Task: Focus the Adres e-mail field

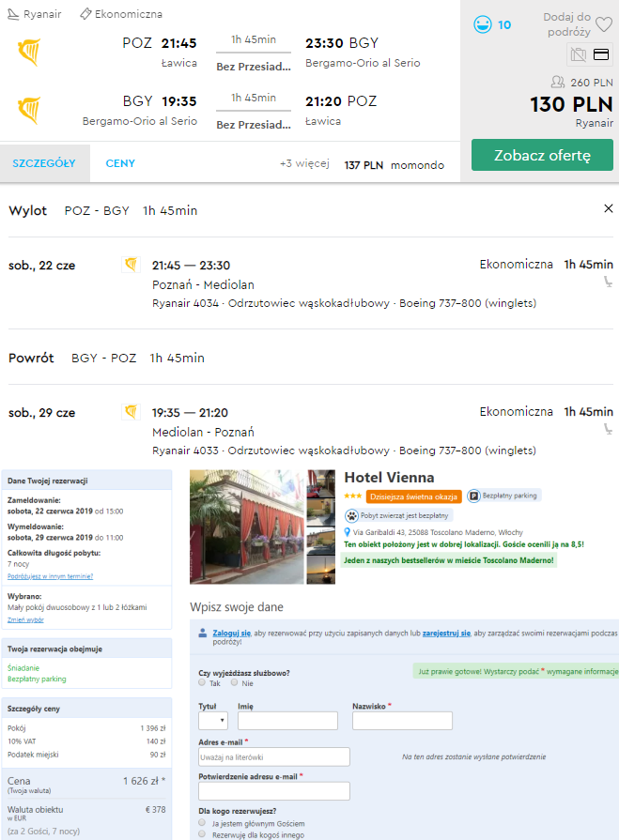Action: click(274, 757)
